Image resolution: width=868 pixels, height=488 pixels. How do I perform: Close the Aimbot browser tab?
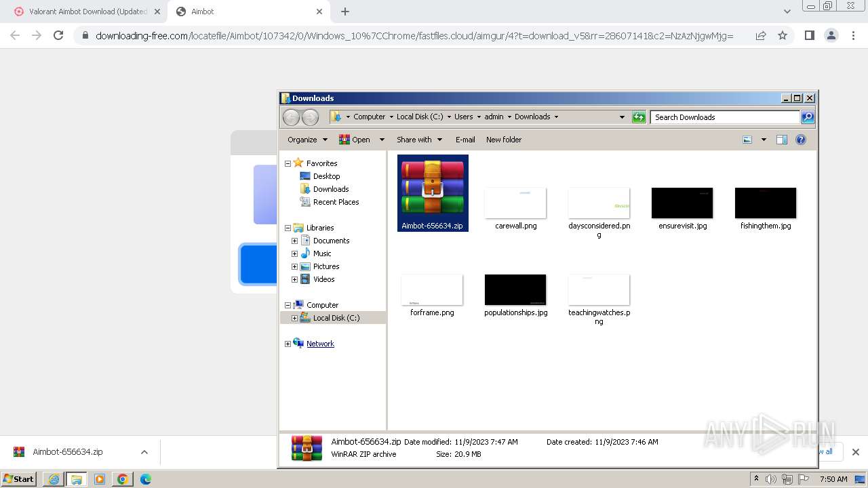coord(319,12)
